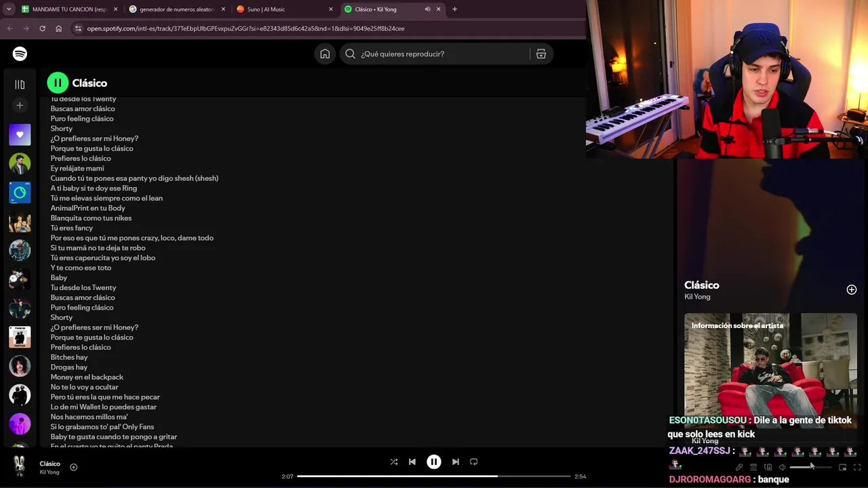Close the Suno AI Music tab
Screen dimensions: 868x488
pyautogui.click(x=330, y=9)
